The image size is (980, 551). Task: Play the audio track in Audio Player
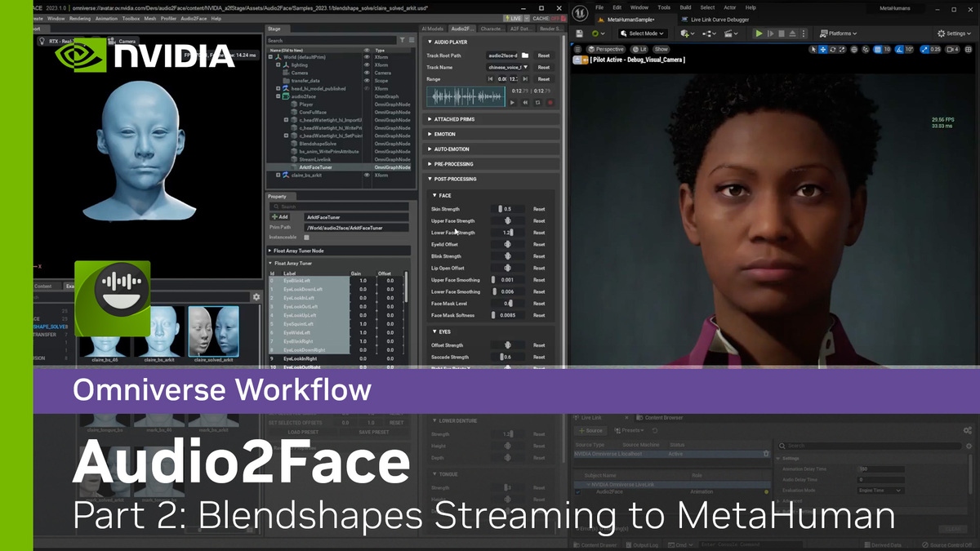(x=512, y=102)
